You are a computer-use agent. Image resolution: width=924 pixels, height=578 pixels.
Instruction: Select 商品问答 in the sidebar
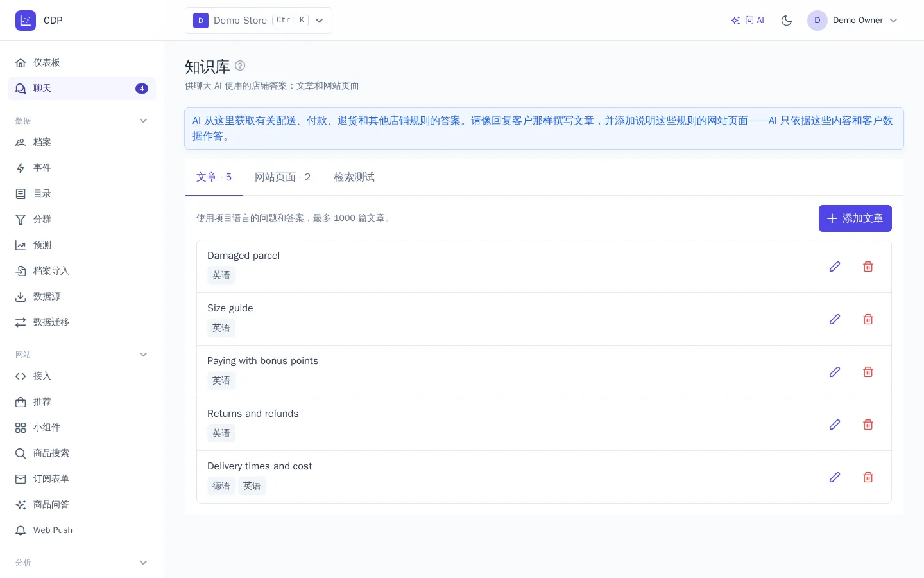click(x=81, y=505)
